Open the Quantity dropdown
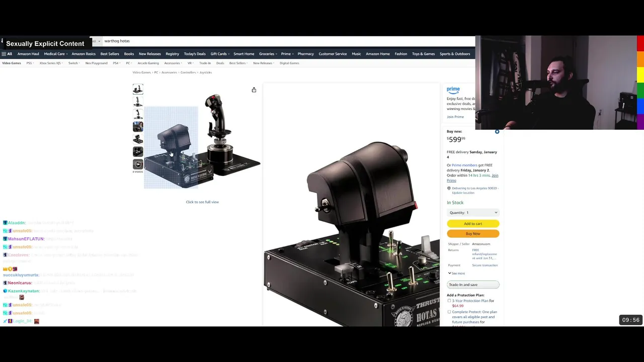Viewport: 644px width, 362px height. click(x=473, y=213)
